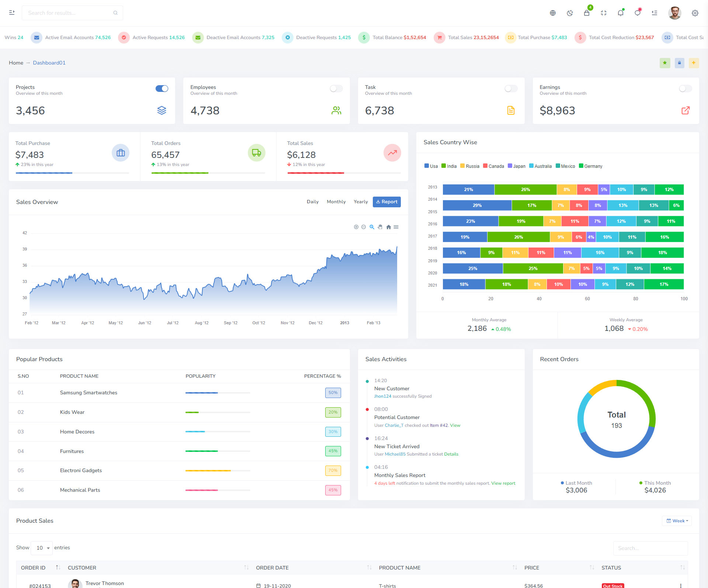Open the notifications bell icon
708x588 pixels.
[621, 13]
